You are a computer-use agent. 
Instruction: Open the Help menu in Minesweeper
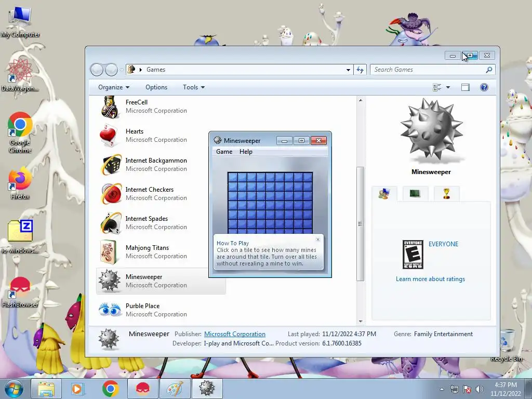click(x=246, y=152)
